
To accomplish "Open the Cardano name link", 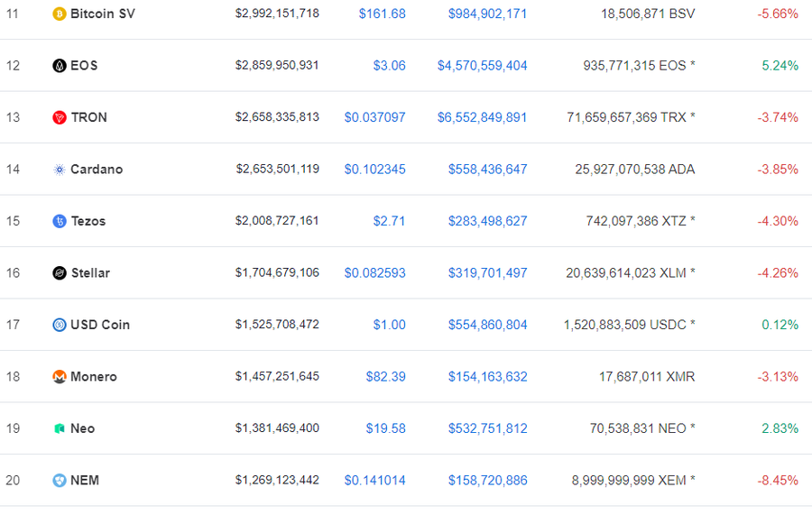I will coord(97,170).
